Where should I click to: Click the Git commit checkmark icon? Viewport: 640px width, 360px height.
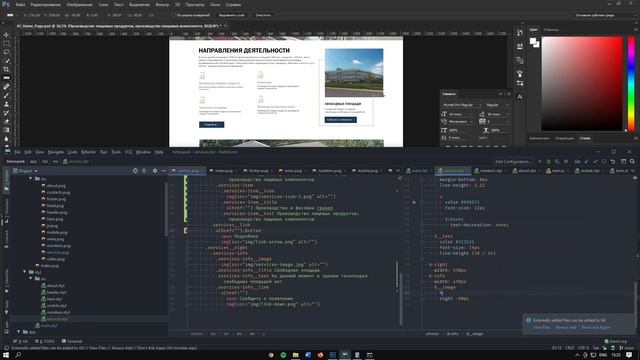coord(596,162)
